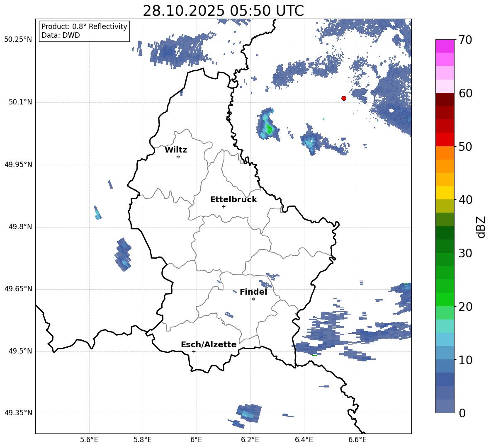Click the map title 28.10.2025 05:50 UTC
Viewport: 491px width, 448px height.
223,11
